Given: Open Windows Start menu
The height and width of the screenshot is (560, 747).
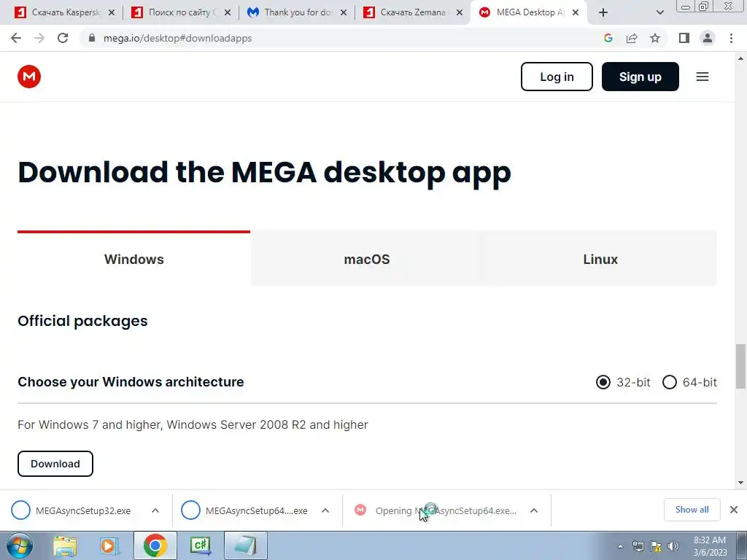Looking at the screenshot, I should [x=20, y=545].
